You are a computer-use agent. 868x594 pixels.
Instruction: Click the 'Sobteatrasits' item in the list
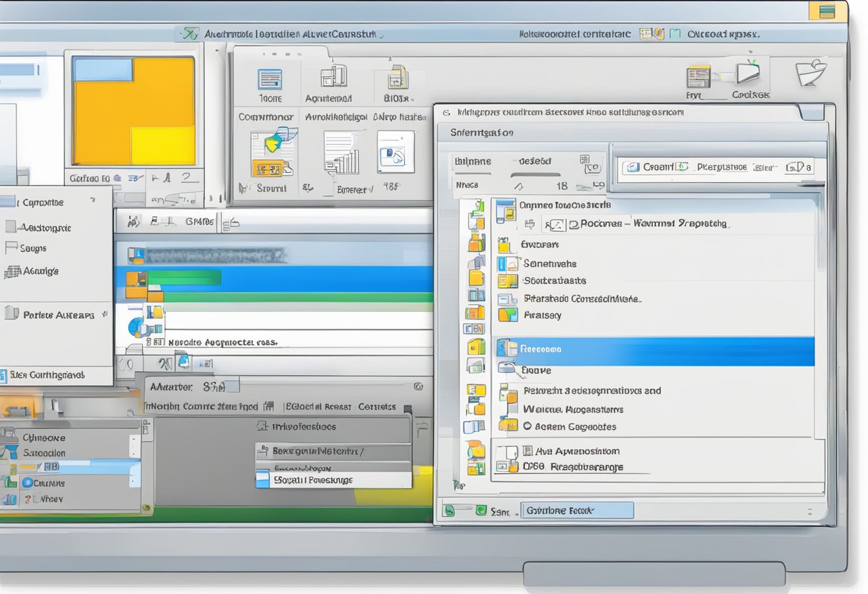[555, 281]
